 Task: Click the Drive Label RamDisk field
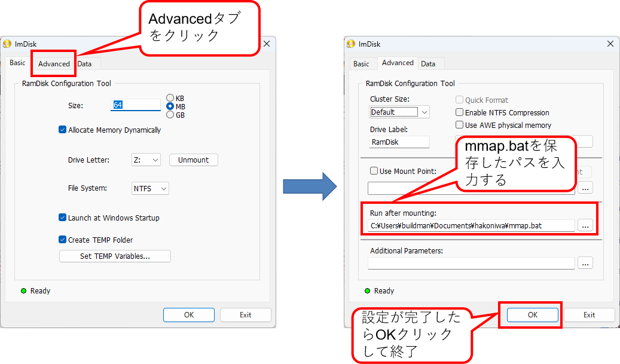(x=399, y=142)
